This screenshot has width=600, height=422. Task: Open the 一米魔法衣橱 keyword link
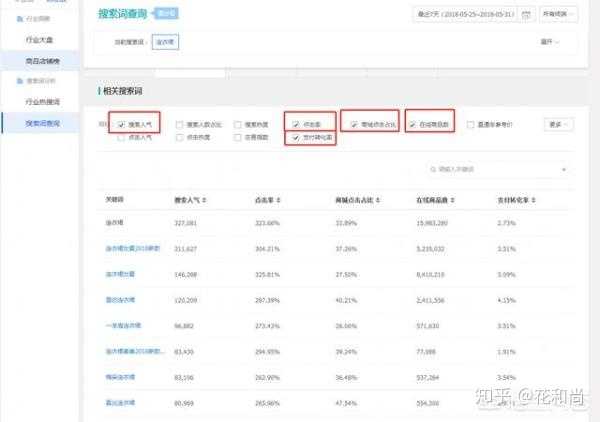[x=126, y=326]
